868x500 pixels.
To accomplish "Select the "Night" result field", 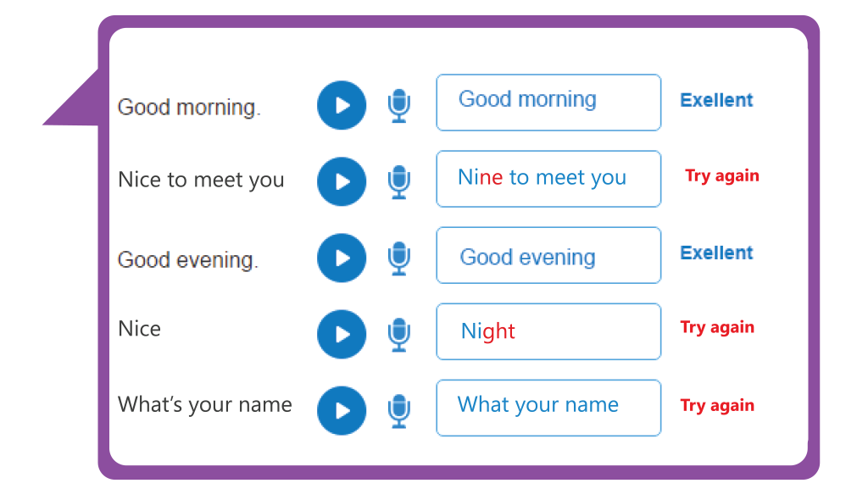I will click(x=548, y=331).
